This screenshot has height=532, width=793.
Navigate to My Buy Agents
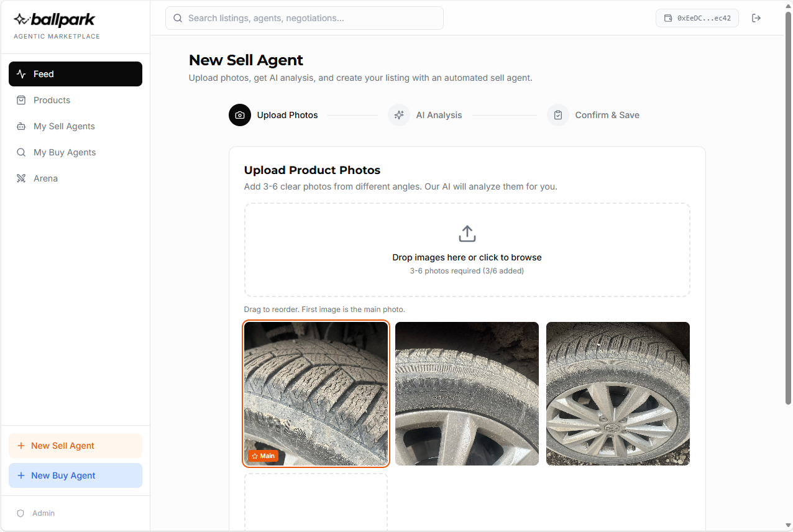click(65, 152)
